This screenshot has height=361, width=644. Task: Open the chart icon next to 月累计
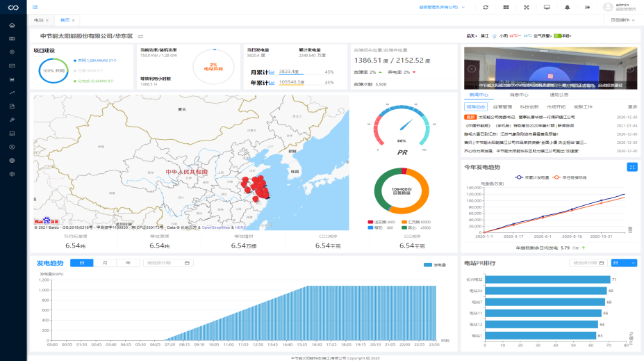pos(272,72)
